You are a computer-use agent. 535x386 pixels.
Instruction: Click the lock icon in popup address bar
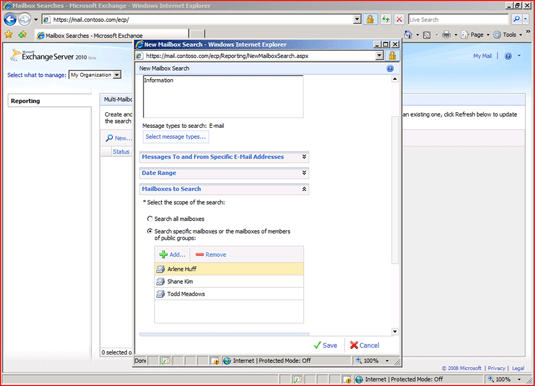pos(392,55)
